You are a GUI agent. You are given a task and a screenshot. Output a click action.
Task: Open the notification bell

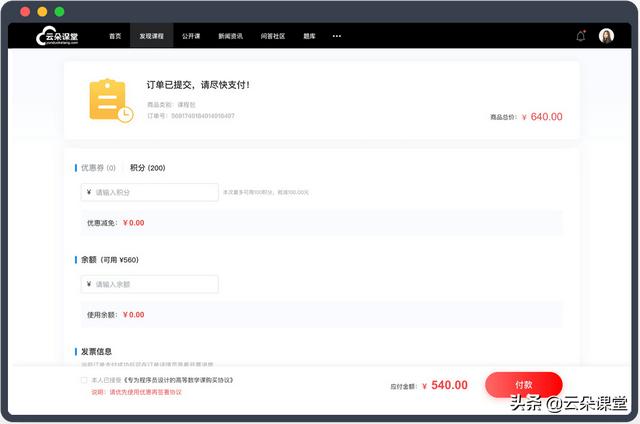pyautogui.click(x=581, y=36)
